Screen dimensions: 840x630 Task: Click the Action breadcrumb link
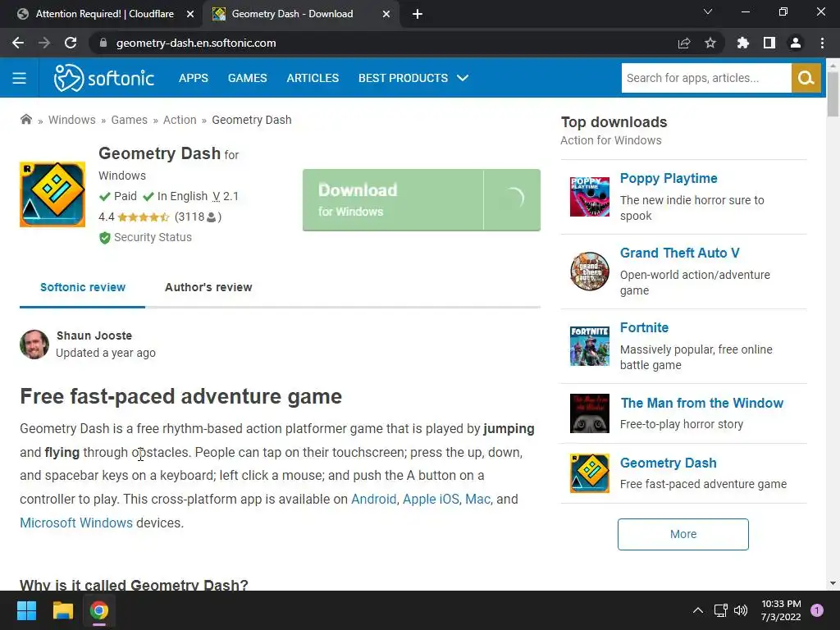180,120
